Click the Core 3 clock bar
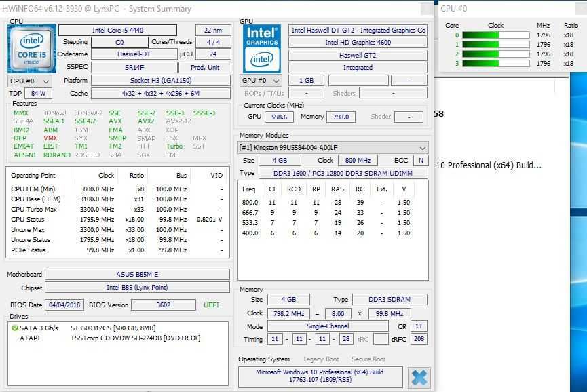 [495, 64]
